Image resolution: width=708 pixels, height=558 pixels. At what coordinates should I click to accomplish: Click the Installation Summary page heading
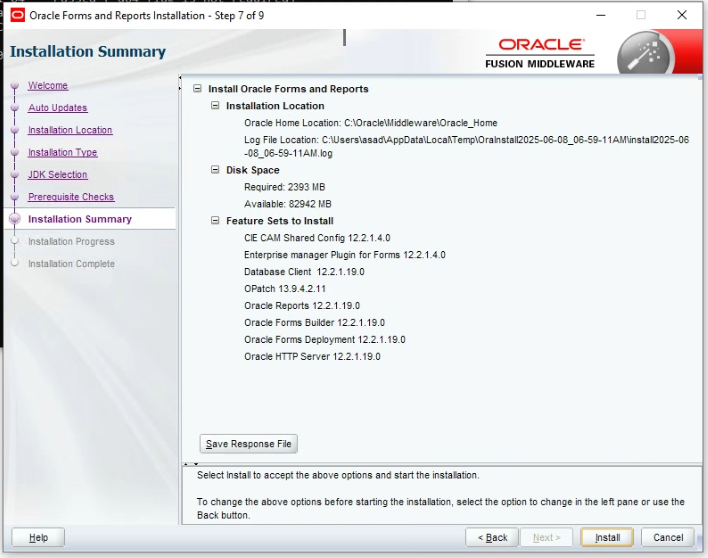pyautogui.click(x=88, y=51)
